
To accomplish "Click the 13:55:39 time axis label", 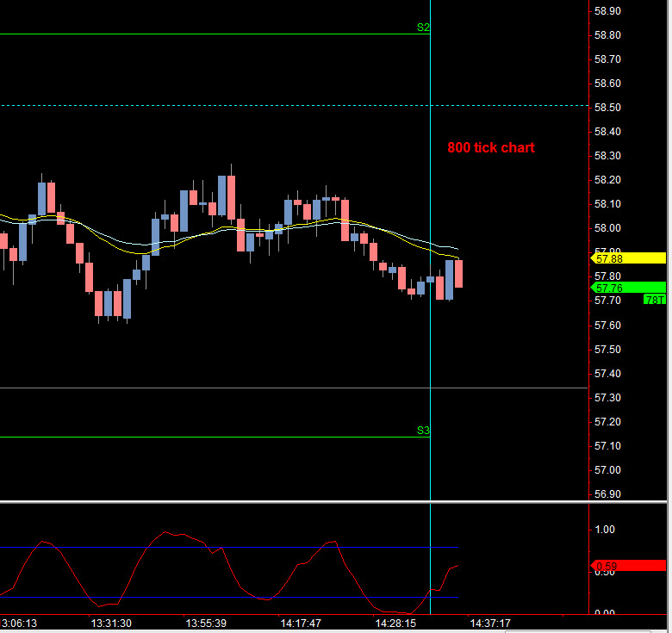I will (206, 624).
